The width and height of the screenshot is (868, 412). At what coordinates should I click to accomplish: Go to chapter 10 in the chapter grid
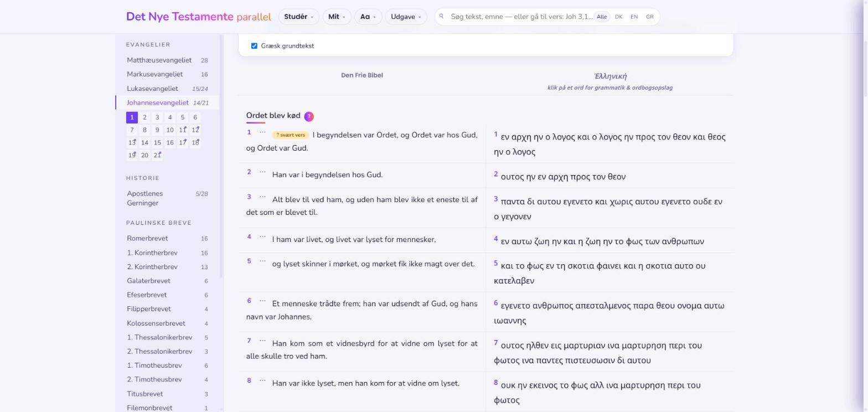[x=170, y=130]
